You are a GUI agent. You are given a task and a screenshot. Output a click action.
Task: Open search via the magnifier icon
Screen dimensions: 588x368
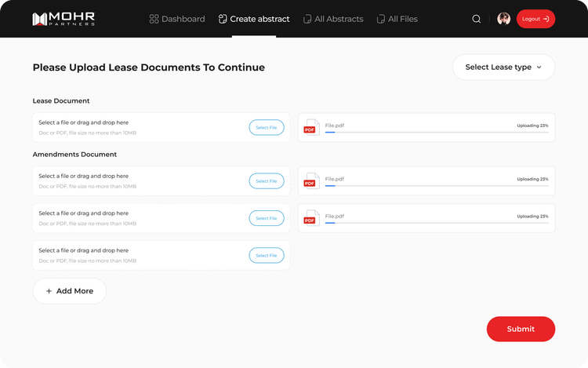click(477, 19)
